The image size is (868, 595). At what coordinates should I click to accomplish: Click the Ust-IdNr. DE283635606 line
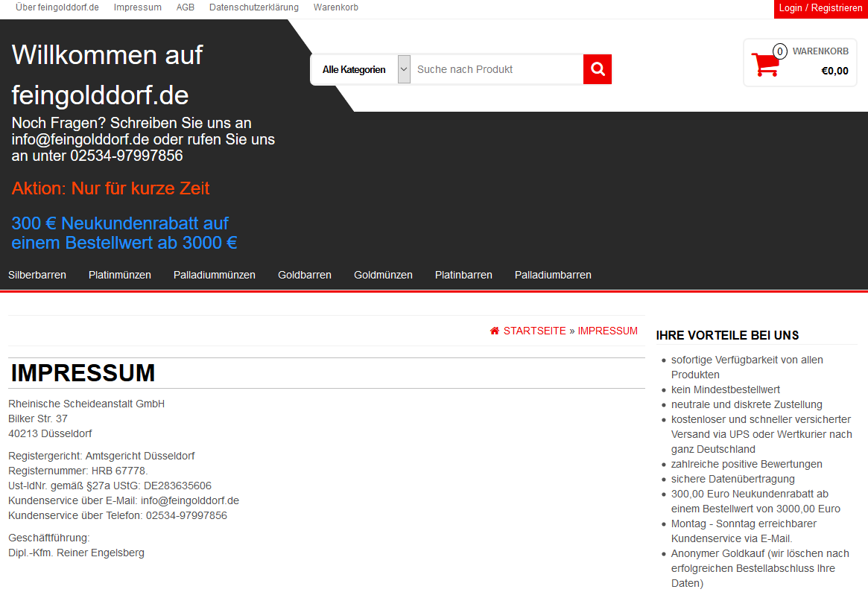pos(110,486)
